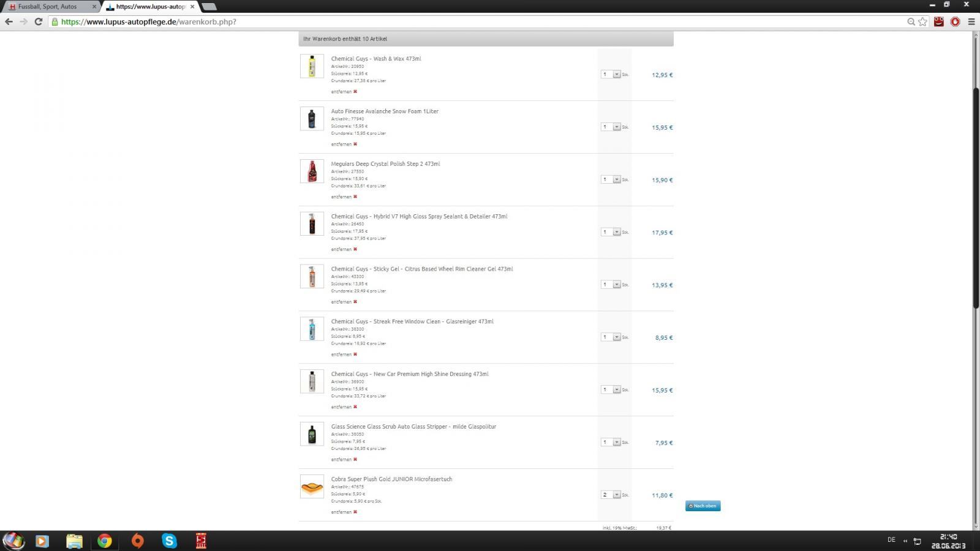980x551 pixels.
Task: Close the lupus-autopflege tab
Action: (x=192, y=7)
